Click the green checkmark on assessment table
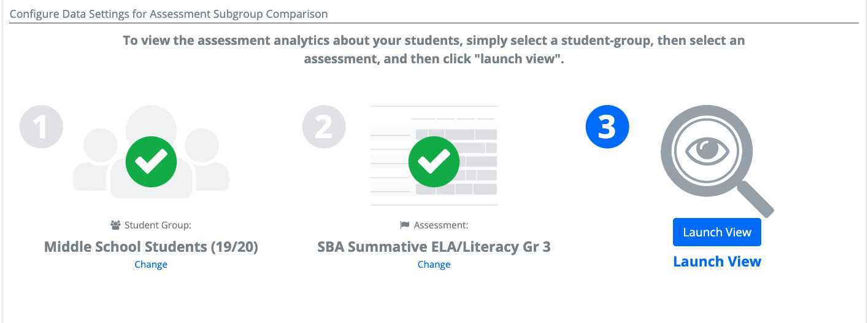Screen dimensions: 868x323 coord(434,162)
